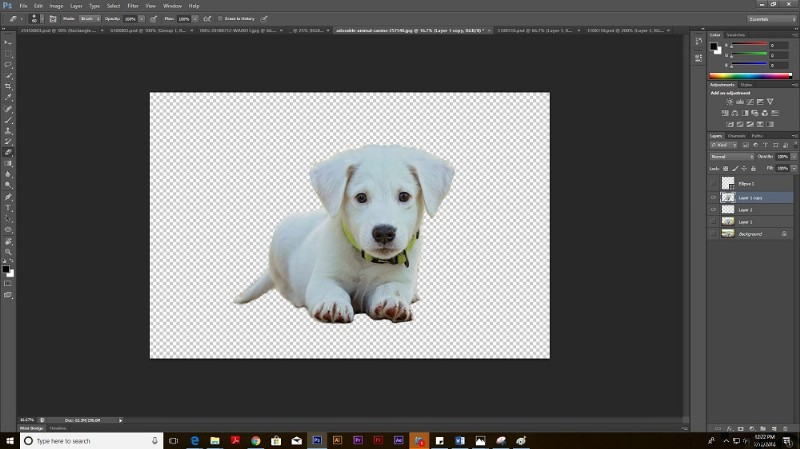This screenshot has height=449, width=800.
Task: Select the Lasso tool
Action: 8,65
